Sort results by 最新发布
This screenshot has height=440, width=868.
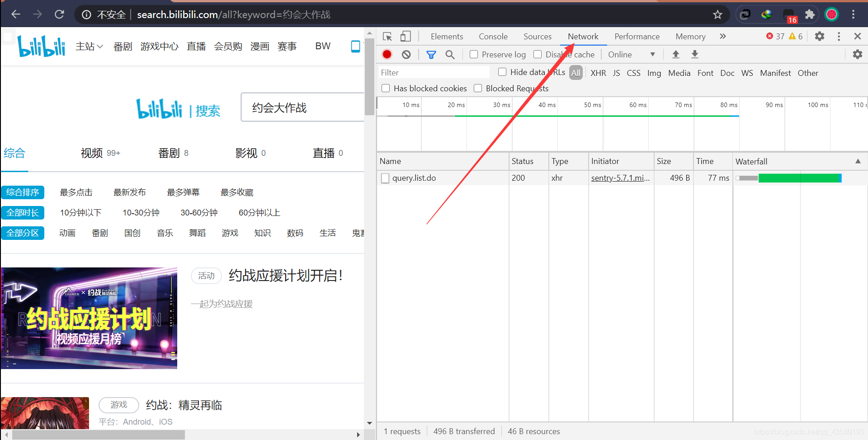tap(130, 192)
